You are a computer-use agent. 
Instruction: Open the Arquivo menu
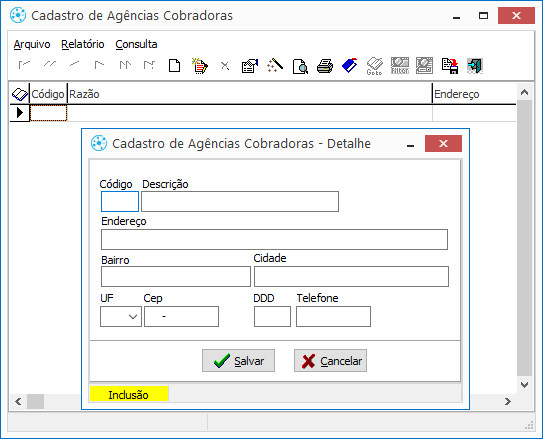pos(32,44)
